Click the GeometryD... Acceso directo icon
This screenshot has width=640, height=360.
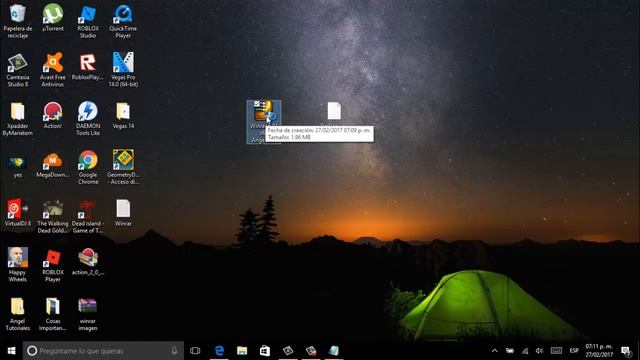123,167
